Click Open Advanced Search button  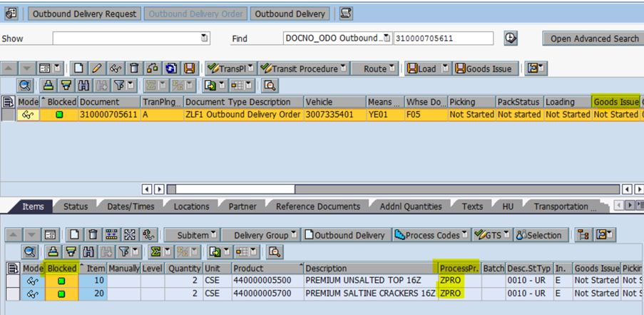coord(593,39)
